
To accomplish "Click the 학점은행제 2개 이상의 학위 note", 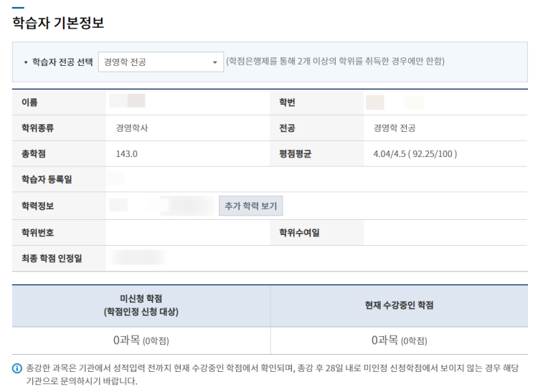I will point(336,62).
